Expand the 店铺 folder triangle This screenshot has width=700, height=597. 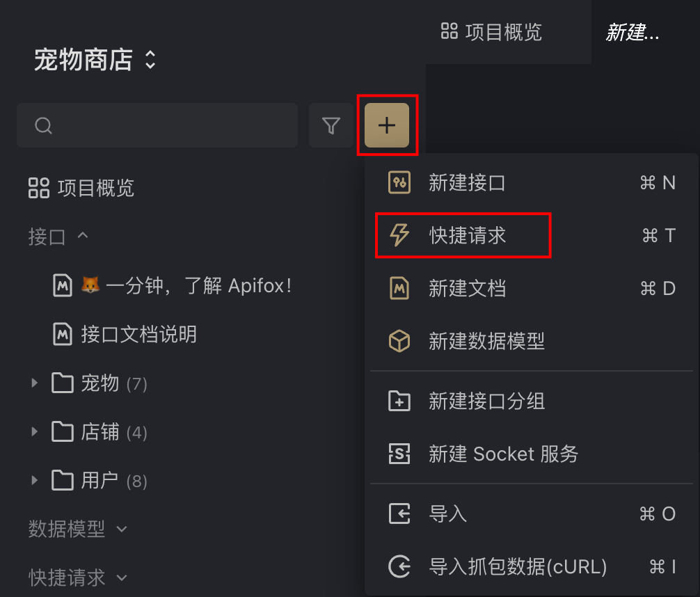(x=34, y=432)
